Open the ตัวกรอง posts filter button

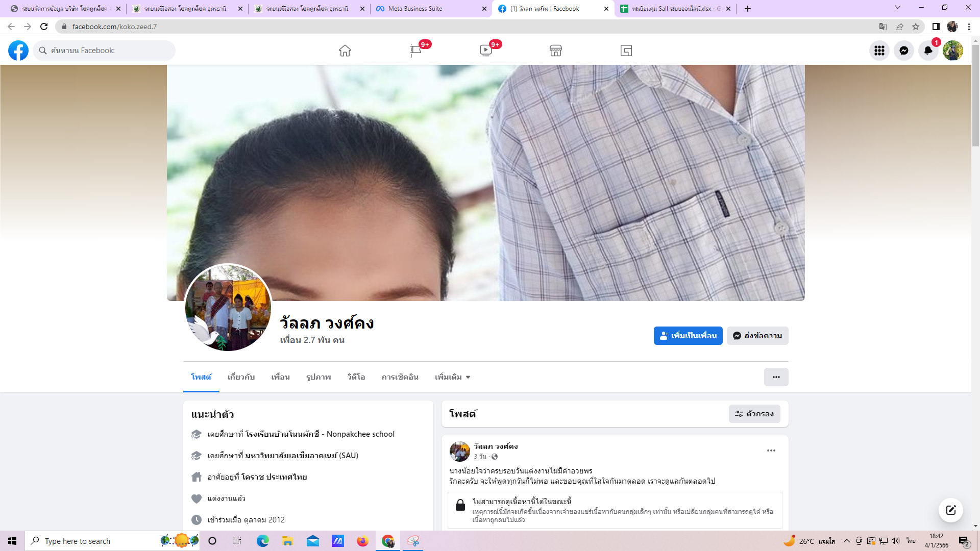click(754, 414)
